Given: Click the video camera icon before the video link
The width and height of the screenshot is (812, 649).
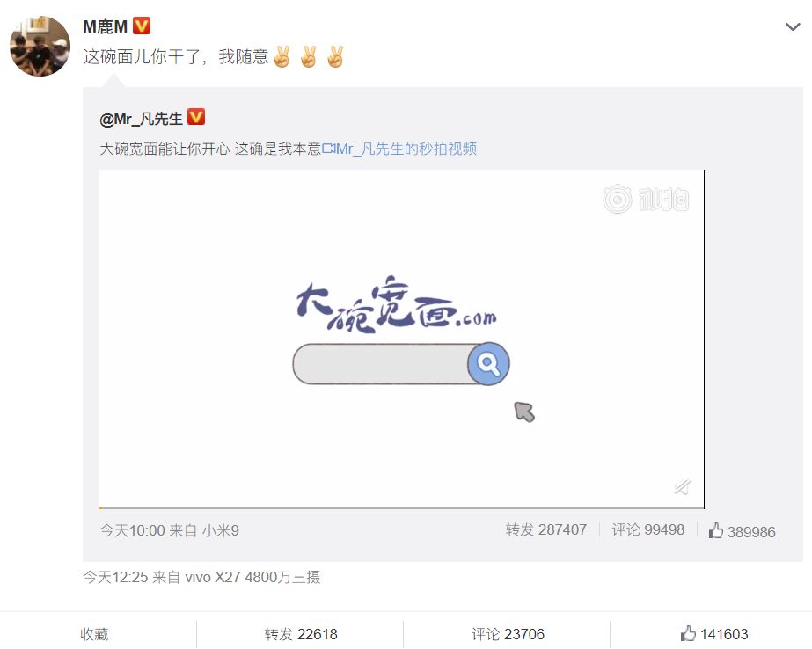Looking at the screenshot, I should click(x=329, y=149).
